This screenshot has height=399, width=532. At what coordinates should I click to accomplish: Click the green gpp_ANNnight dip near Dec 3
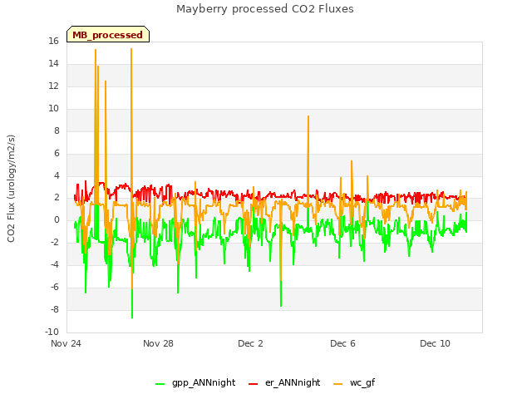pos(281,306)
